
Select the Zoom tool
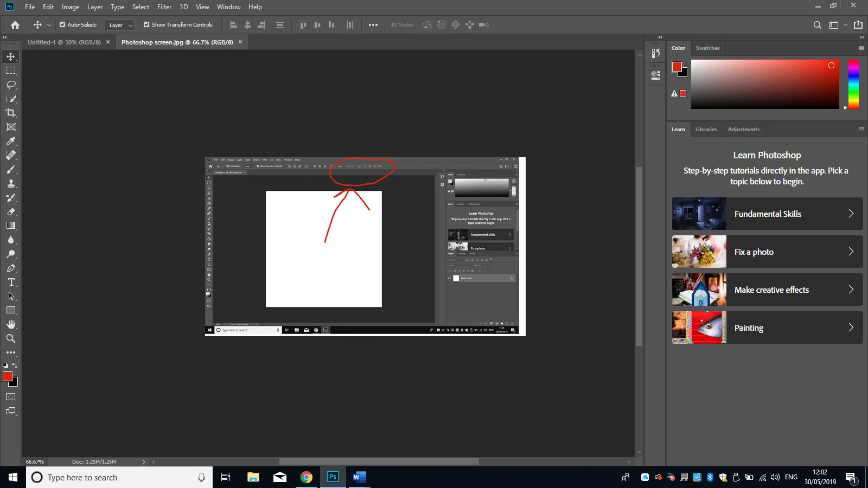[11, 338]
